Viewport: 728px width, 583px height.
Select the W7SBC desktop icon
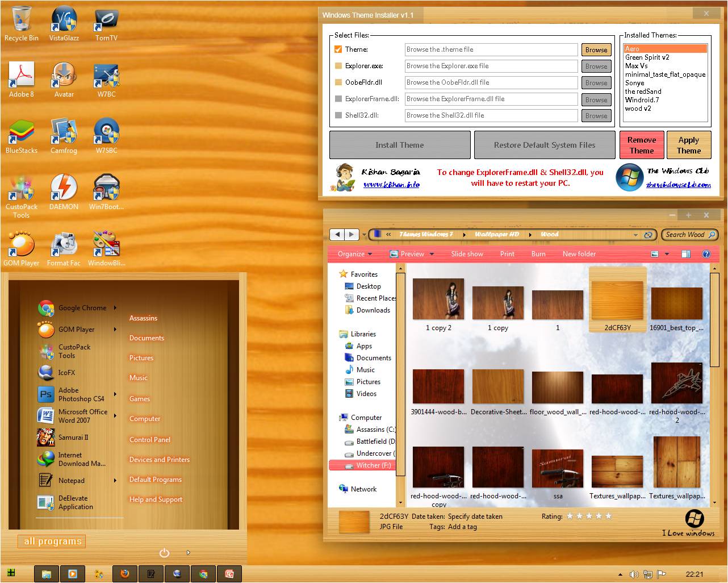point(106,136)
